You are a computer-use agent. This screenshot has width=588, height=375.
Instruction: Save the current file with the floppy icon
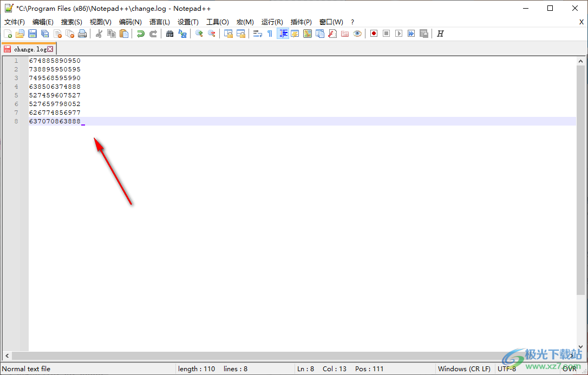coord(32,34)
